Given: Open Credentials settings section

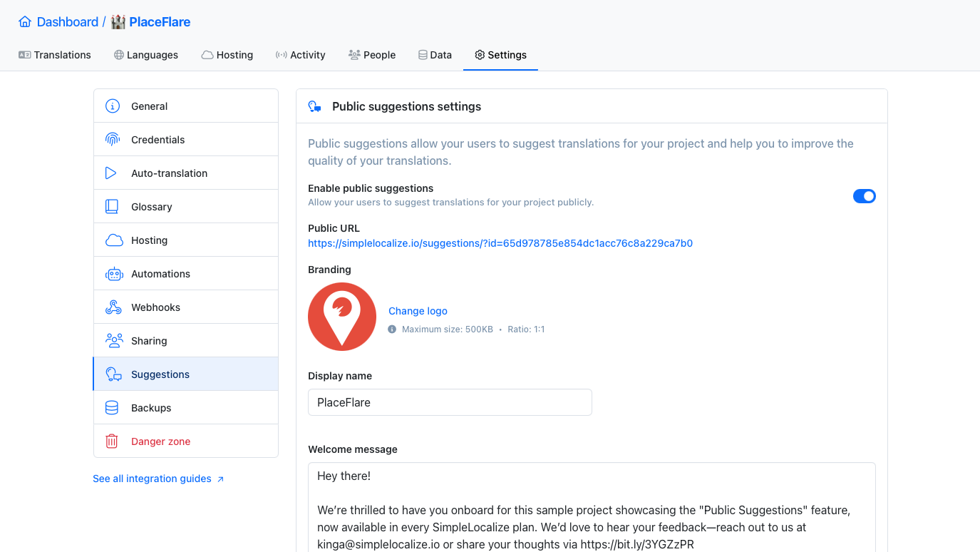Looking at the screenshot, I should point(186,140).
